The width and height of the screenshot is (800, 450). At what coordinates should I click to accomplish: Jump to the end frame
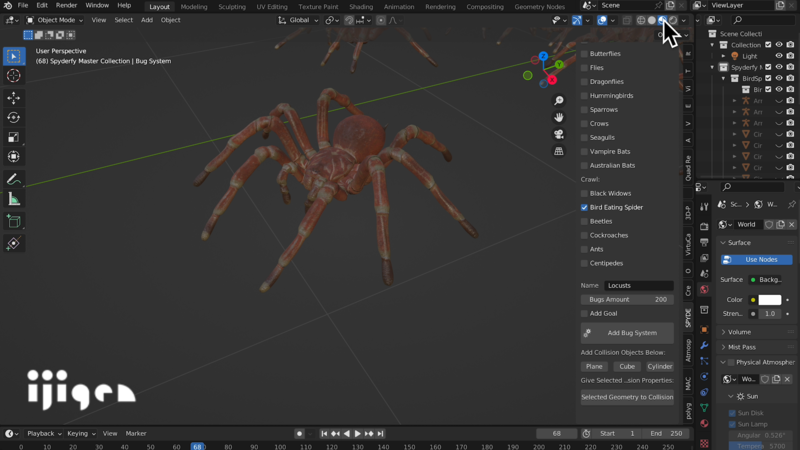[x=381, y=434]
